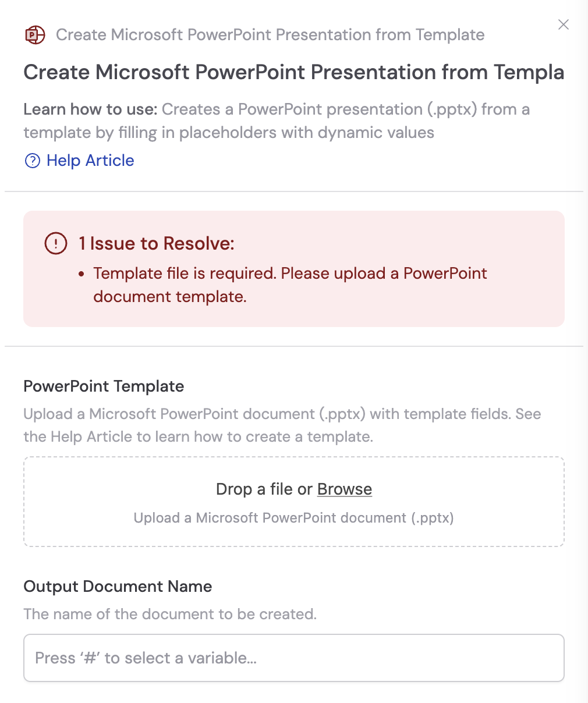Viewport: 588px width, 703px height.
Task: Click the question mark icon beside Help Article
Action: pos(31,160)
